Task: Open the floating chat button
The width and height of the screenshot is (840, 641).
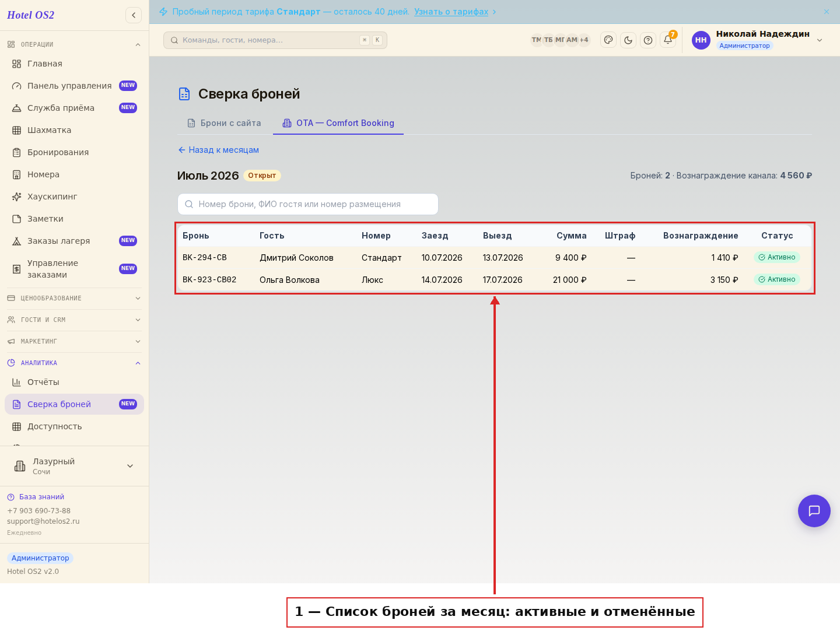Action: click(814, 511)
